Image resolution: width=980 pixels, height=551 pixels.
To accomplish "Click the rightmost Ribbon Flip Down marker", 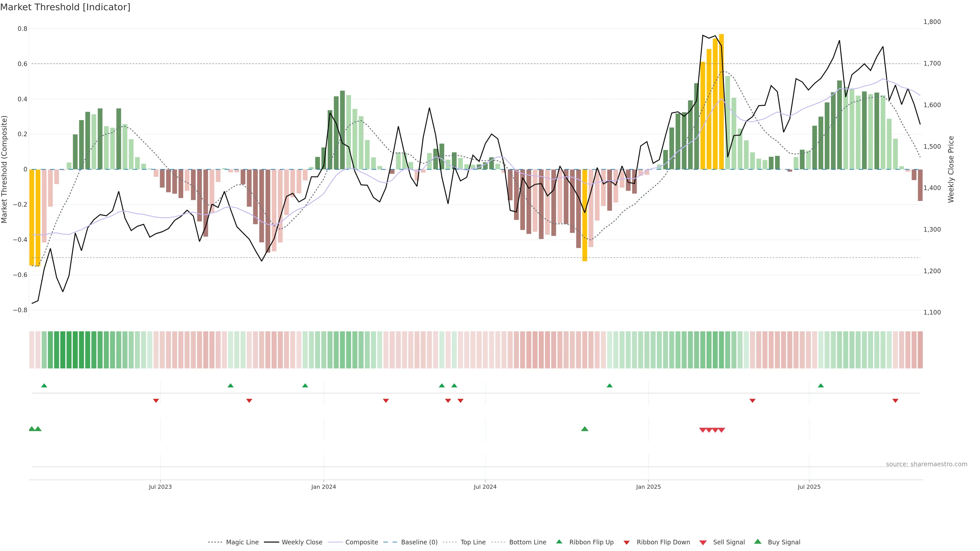I will pyautogui.click(x=895, y=401).
